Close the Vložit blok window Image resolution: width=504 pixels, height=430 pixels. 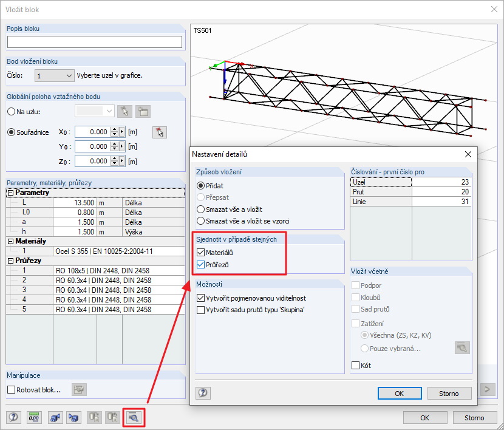[494, 9]
